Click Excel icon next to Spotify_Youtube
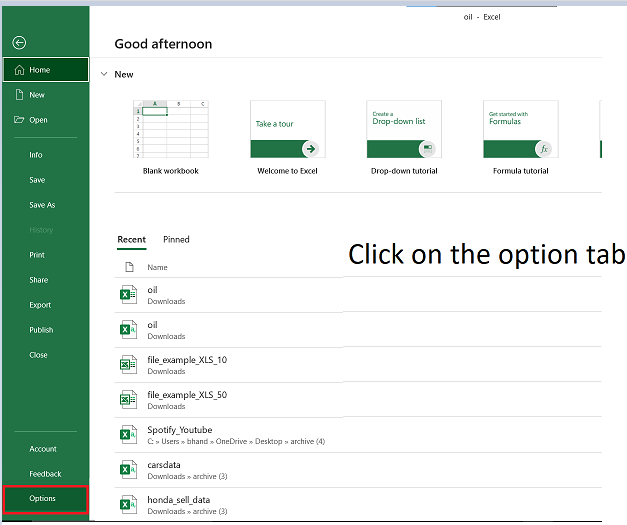 coord(128,434)
